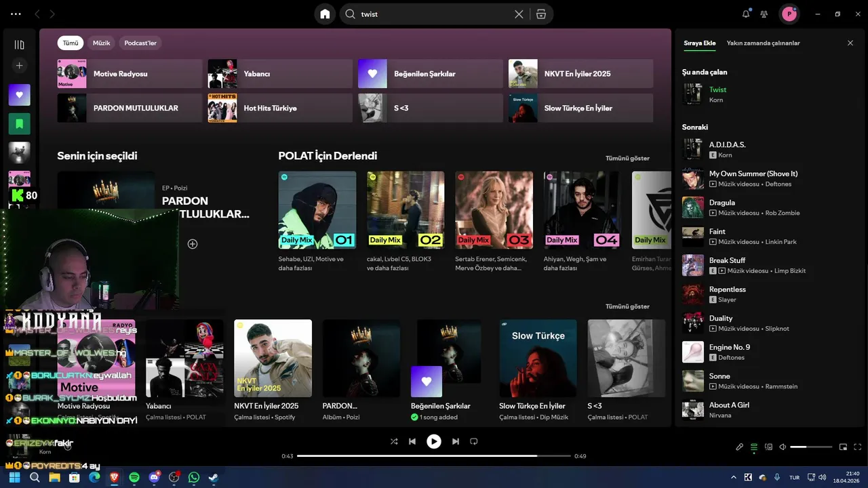Image resolution: width=868 pixels, height=488 pixels.
Task: Show lyrics with microphone icon
Action: (740, 447)
